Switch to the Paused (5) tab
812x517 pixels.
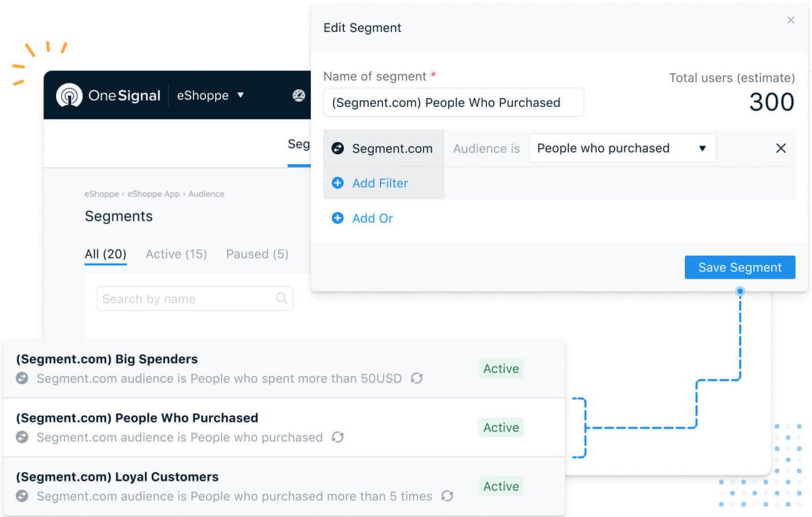tap(257, 254)
